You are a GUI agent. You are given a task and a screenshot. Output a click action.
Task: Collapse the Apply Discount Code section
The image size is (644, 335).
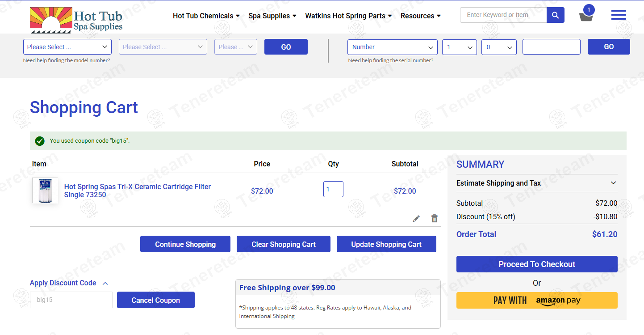pos(69,283)
